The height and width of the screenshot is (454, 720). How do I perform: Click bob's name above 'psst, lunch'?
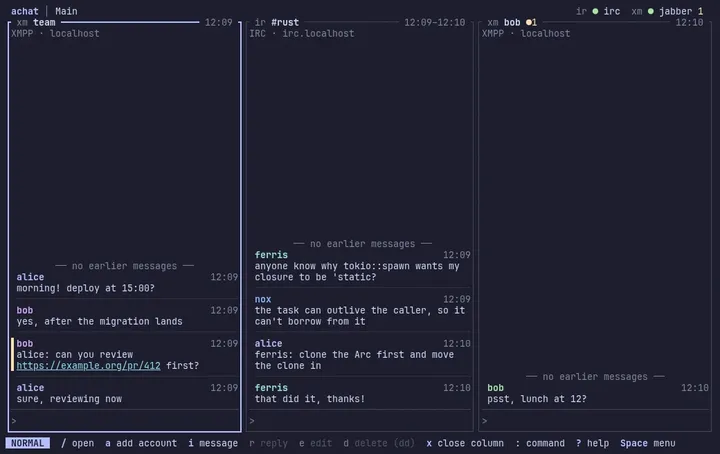tap(495, 388)
